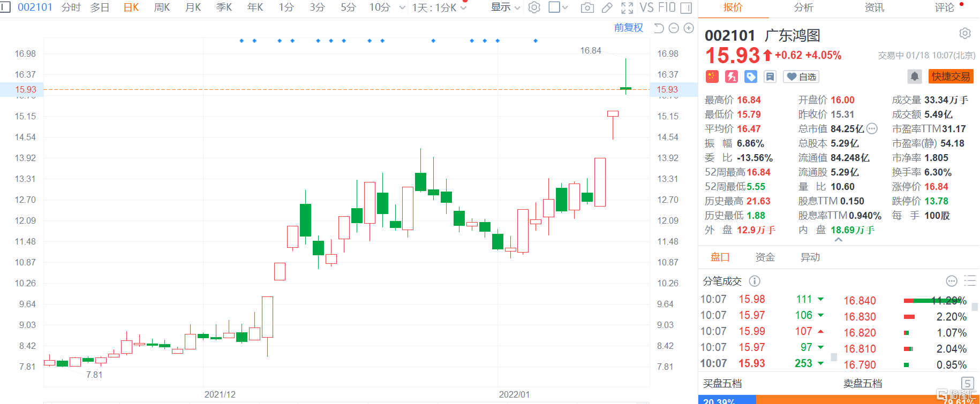Click the buy/sell ratio bar at 20.39%
The width and height of the screenshot is (980, 404).
[727, 400]
